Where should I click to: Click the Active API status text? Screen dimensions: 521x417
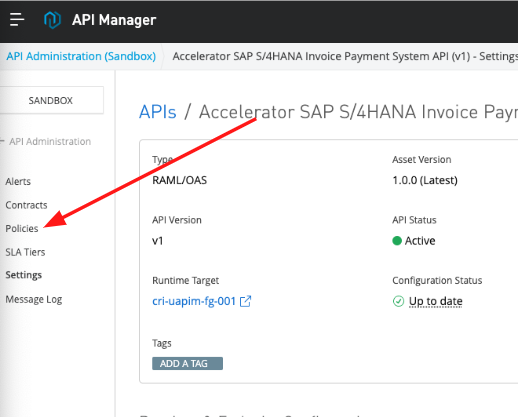coord(420,241)
